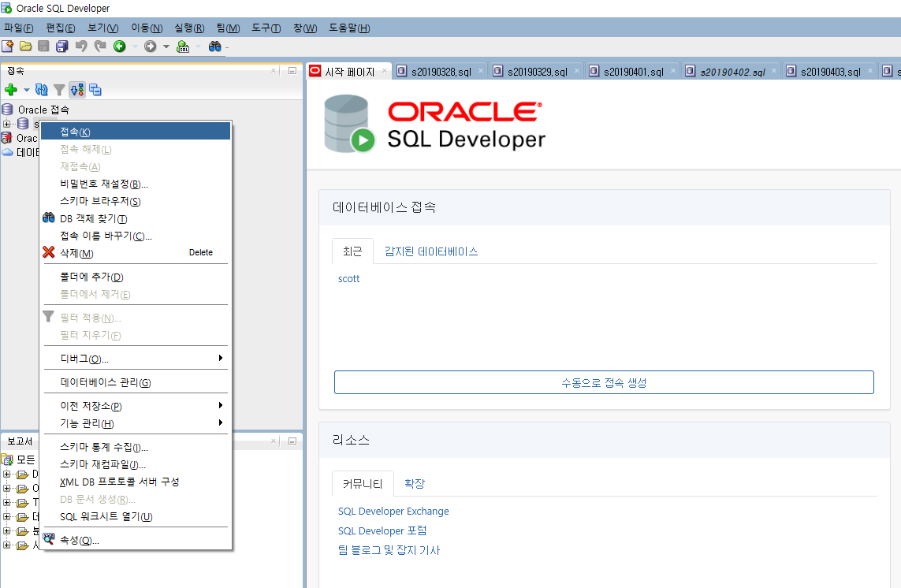Screen dimensions: 901x588
Task: Select 접속(K) in the context menu
Action: 136,132
